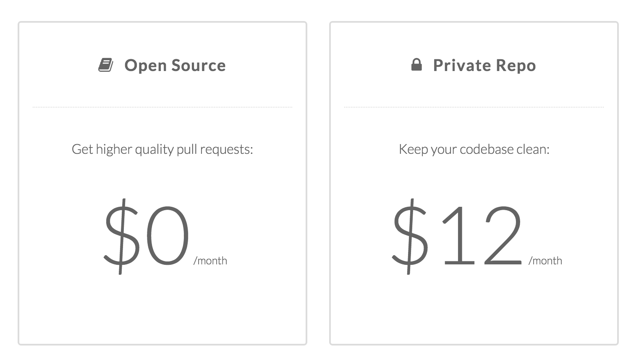Click the $12 price figure
Screen dimensions: 644x364
pos(458,236)
